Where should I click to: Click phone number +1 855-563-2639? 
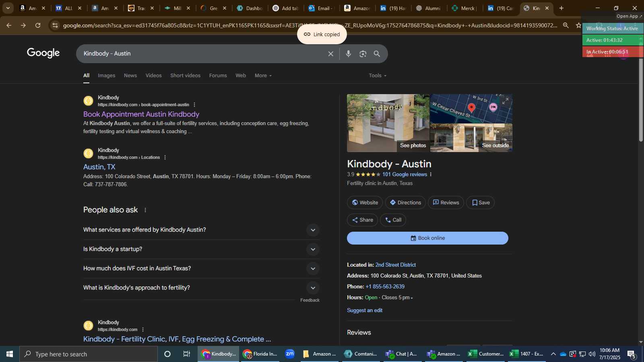pyautogui.click(x=385, y=287)
